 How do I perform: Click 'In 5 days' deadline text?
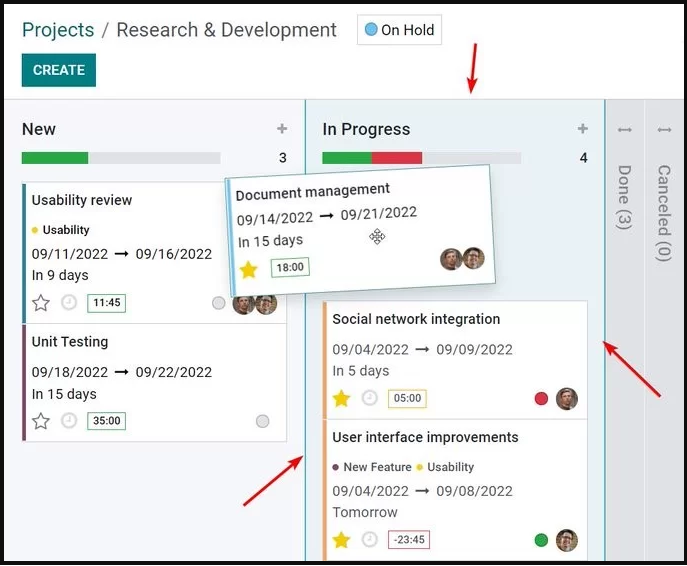(361, 371)
